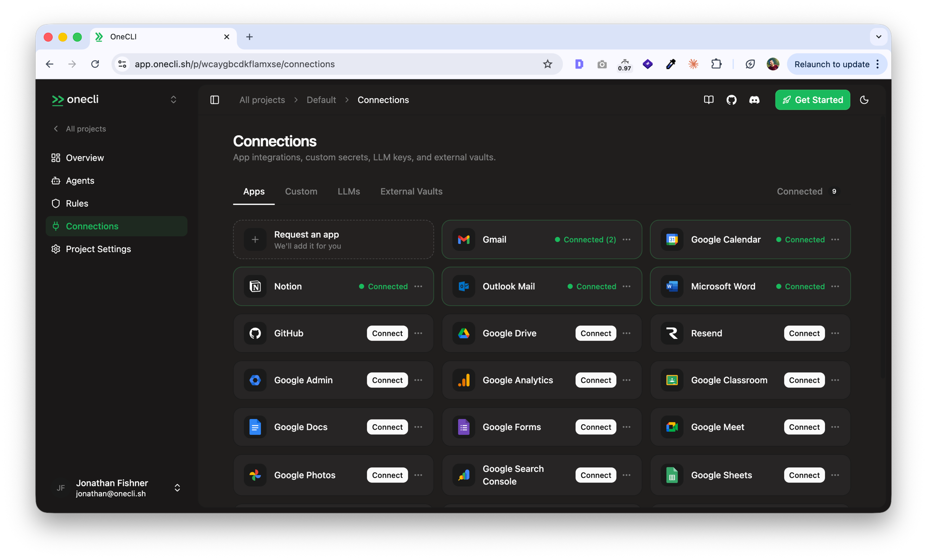
Task: Connect Google Meet
Action: [804, 427]
